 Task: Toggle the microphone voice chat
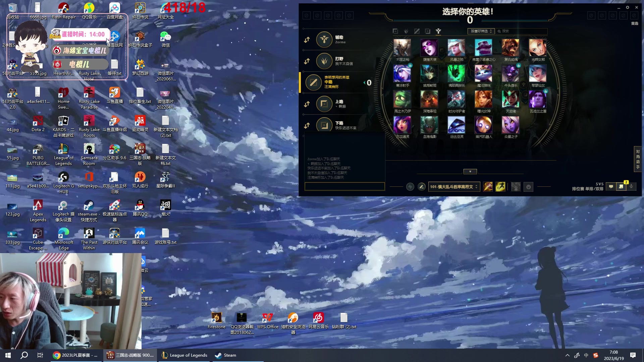[631, 187]
